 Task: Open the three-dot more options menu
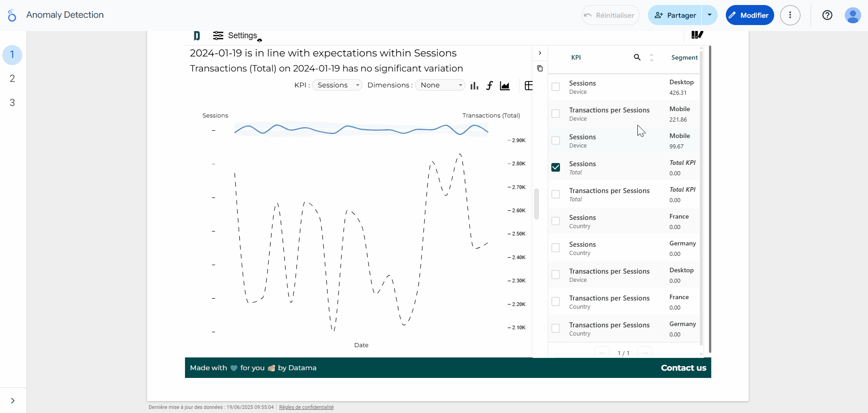[x=790, y=15]
